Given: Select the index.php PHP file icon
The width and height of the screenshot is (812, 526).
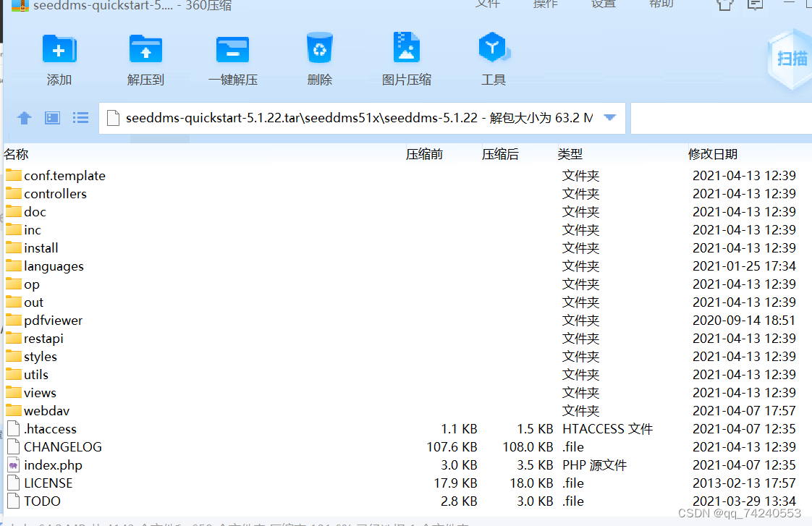Looking at the screenshot, I should 14,465.
